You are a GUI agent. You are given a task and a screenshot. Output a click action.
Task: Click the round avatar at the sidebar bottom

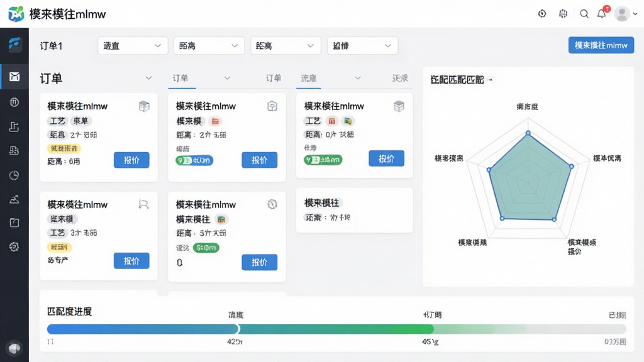pos(14,348)
